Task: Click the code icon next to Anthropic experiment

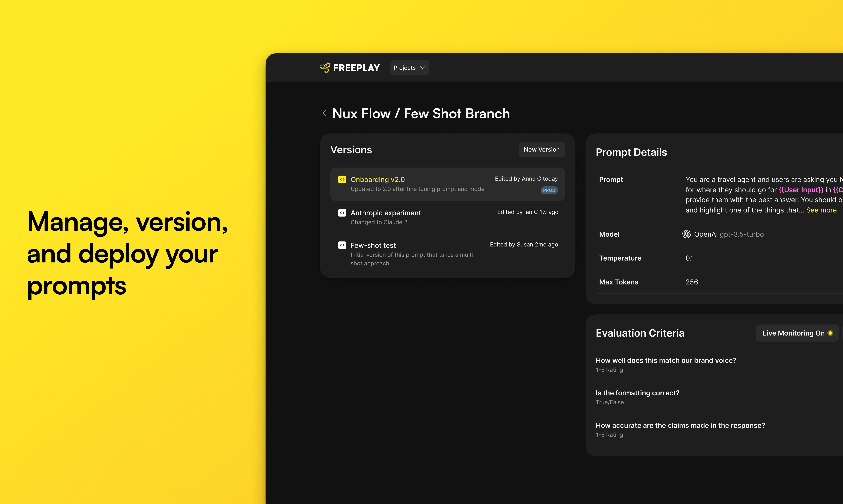Action: click(342, 213)
